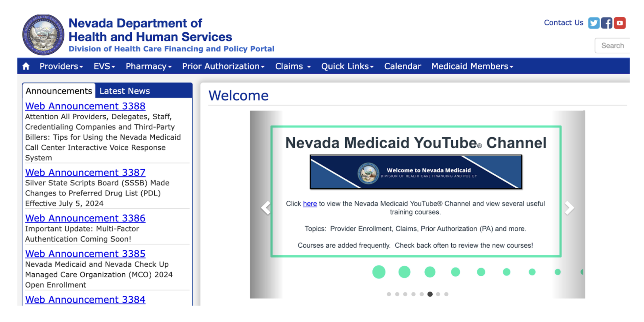Open the Calendar menu item
The image size is (644, 322).
point(403,66)
